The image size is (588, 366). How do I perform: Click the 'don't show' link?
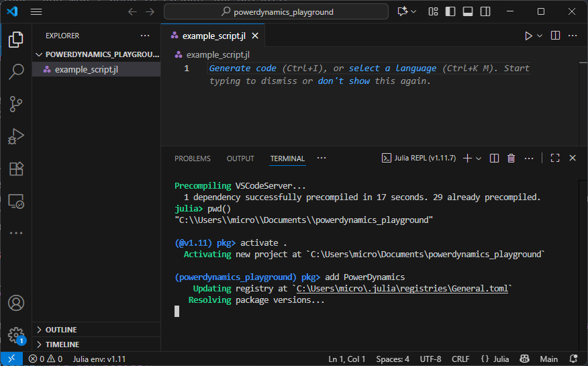(x=344, y=81)
